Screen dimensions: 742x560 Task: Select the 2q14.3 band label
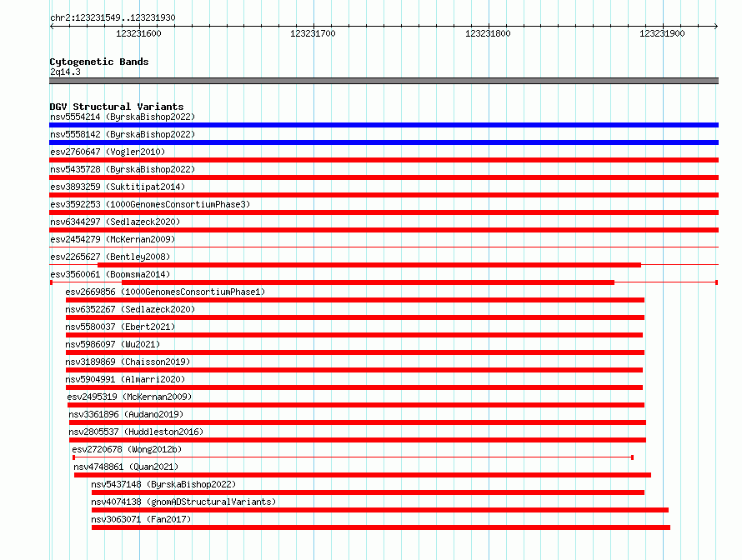coord(65,72)
